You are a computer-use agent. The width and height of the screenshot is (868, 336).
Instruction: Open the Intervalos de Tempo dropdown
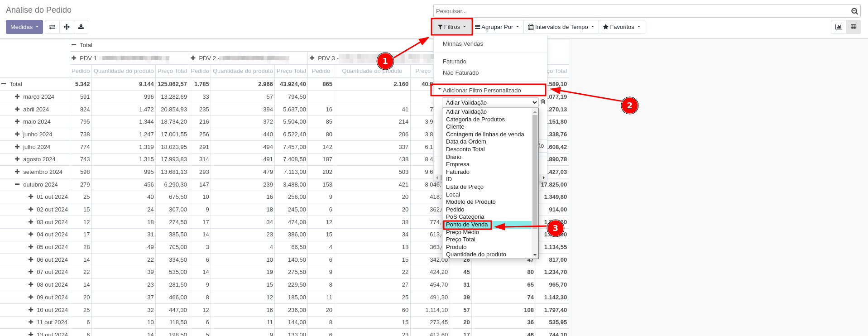pyautogui.click(x=561, y=27)
